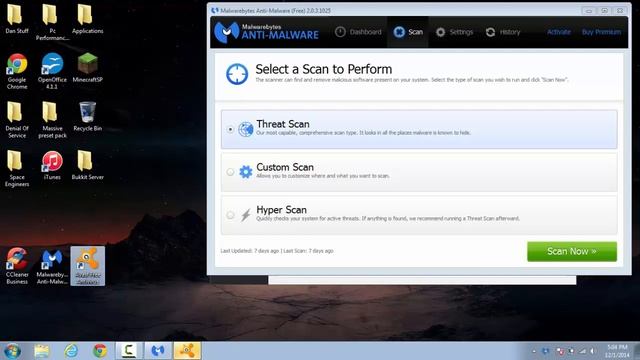Click the Custom Scan title text
The width and height of the screenshot is (640, 360).
point(285,167)
